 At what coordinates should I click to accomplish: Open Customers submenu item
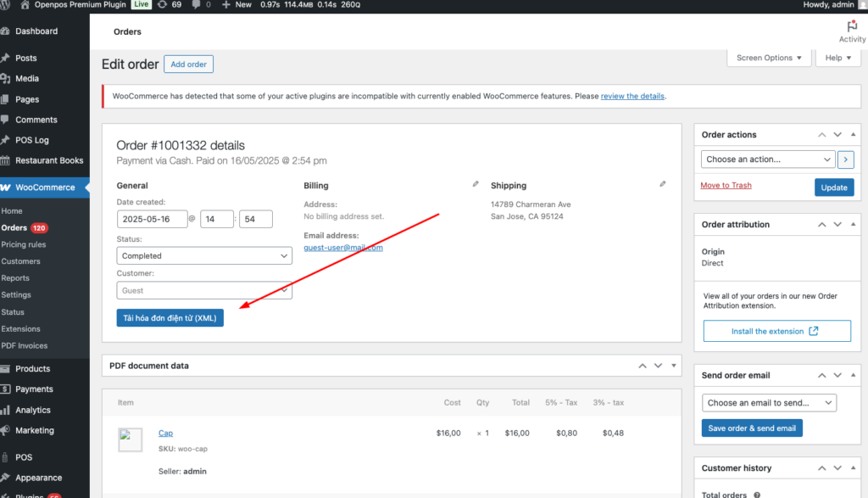[20, 261]
